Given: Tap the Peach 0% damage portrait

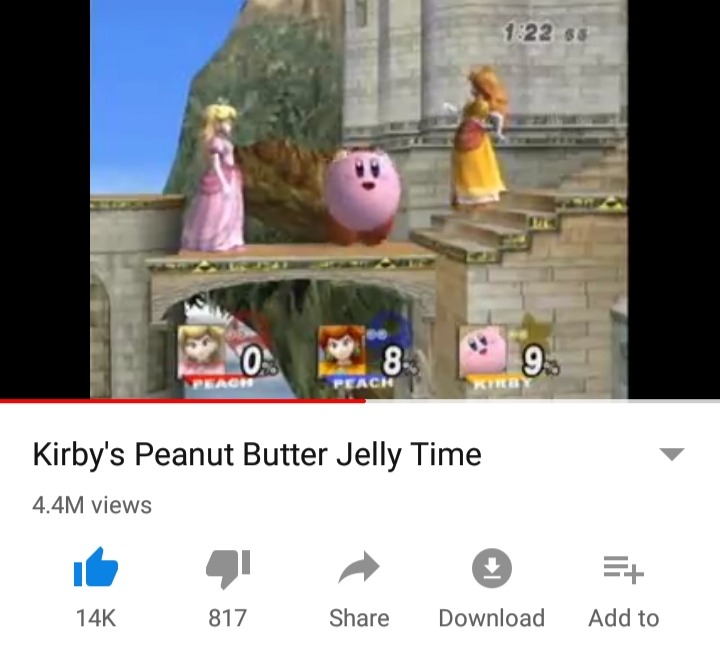Looking at the screenshot, I should 227,354.
